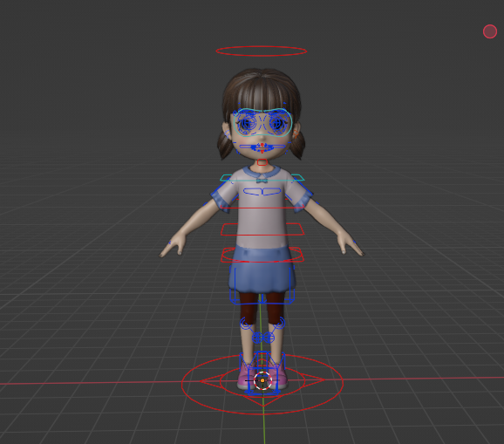
Task: Select the outer red root circle on the floor
Action: [x=262, y=383]
